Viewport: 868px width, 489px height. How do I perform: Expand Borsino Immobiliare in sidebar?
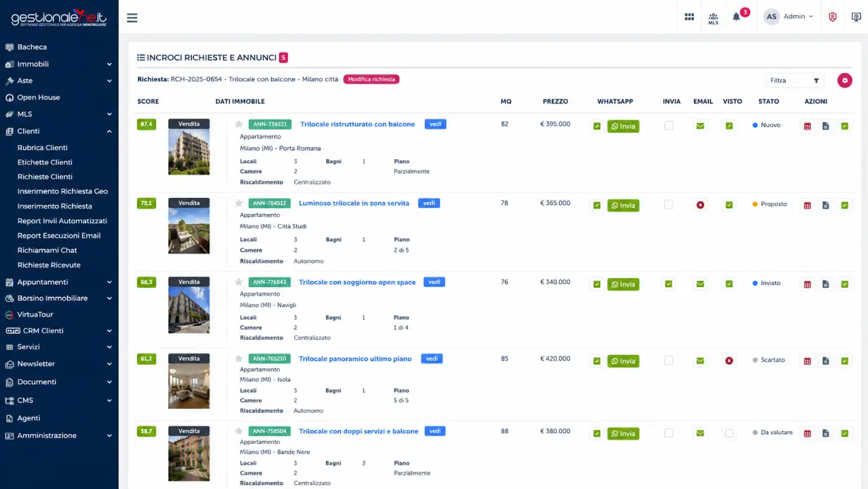(x=59, y=298)
